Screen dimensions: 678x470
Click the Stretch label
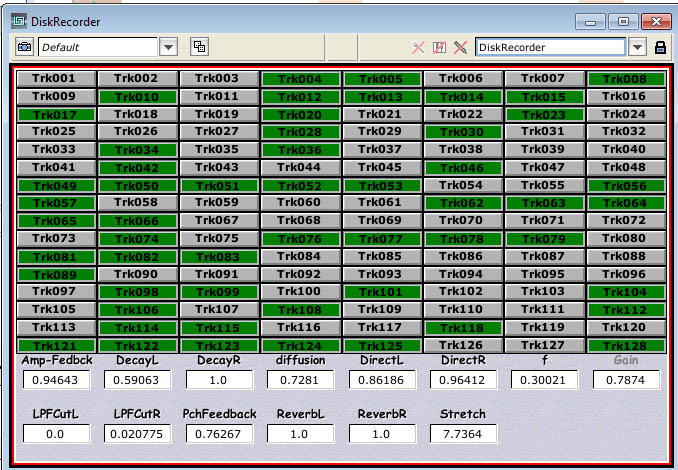(463, 414)
